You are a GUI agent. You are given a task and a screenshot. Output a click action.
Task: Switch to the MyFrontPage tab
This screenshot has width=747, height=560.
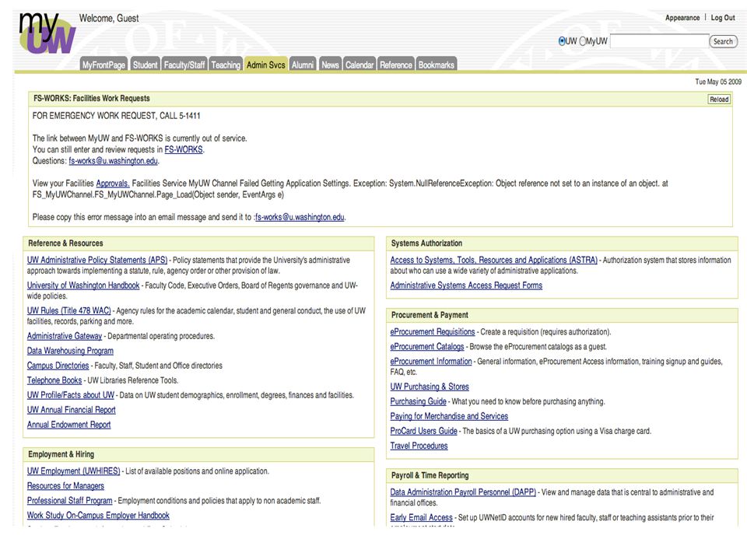[x=103, y=65]
